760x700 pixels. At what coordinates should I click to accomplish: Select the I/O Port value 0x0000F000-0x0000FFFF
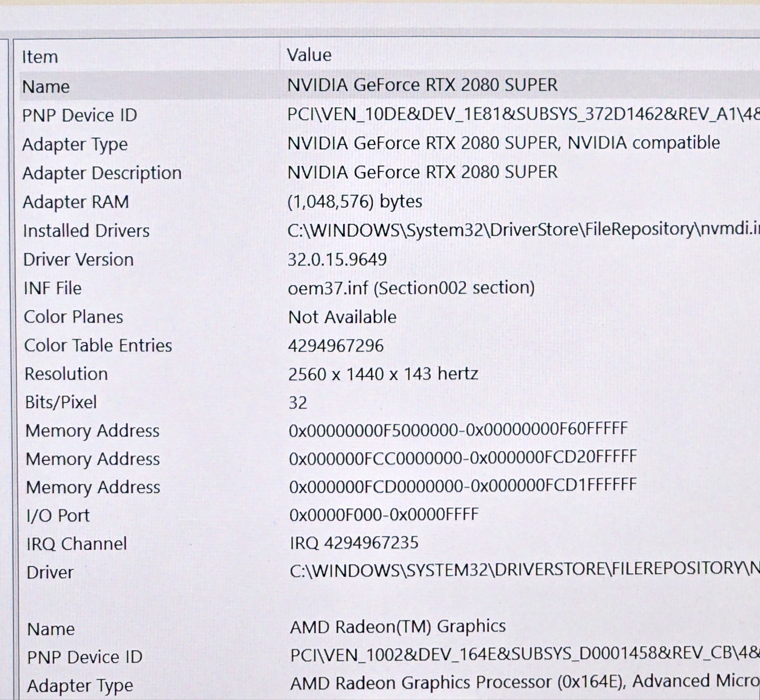tap(384, 515)
